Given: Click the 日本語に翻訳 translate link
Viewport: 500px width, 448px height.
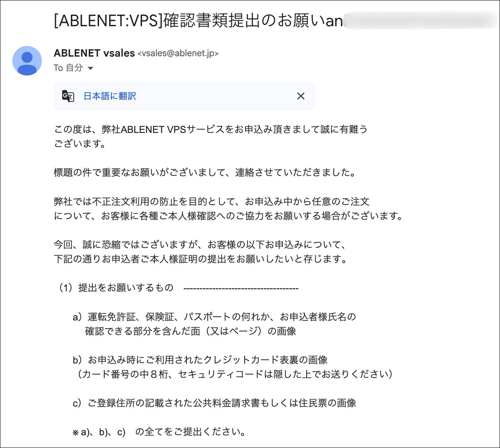Looking at the screenshot, I should (110, 96).
